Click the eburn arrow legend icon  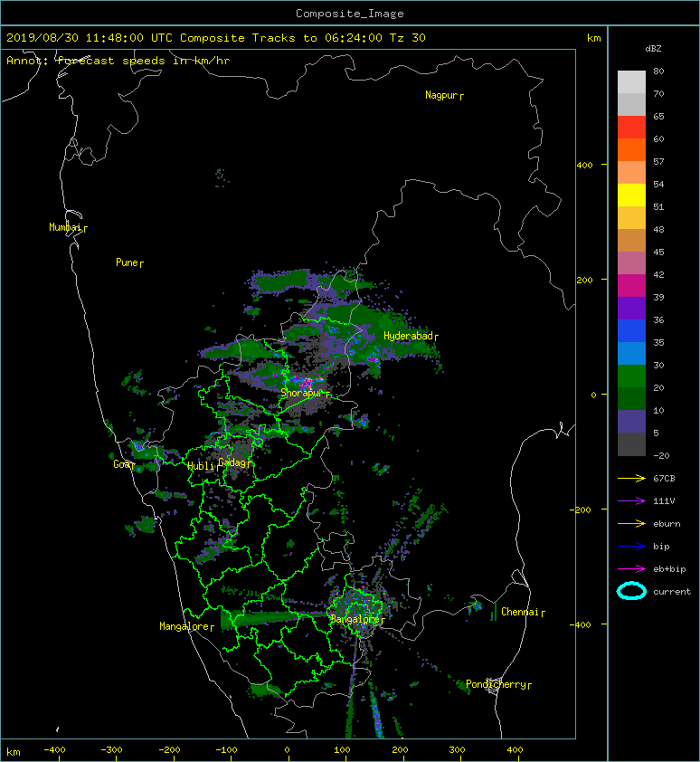click(x=631, y=524)
